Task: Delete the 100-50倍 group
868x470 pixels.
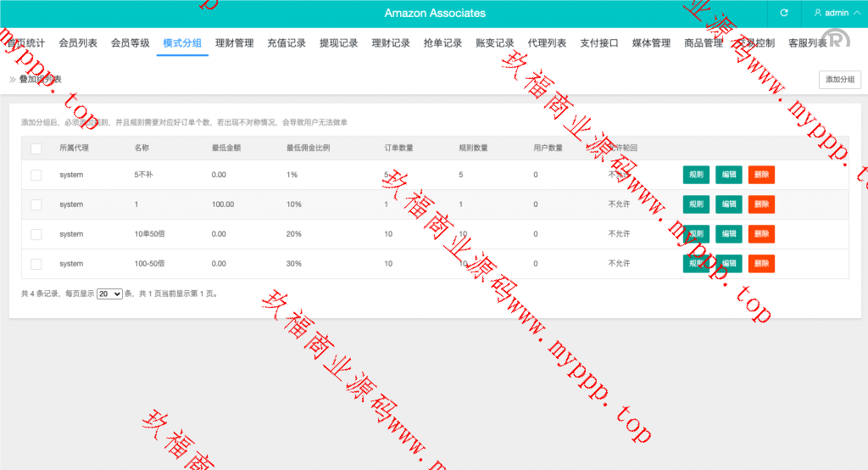Action: [761, 264]
